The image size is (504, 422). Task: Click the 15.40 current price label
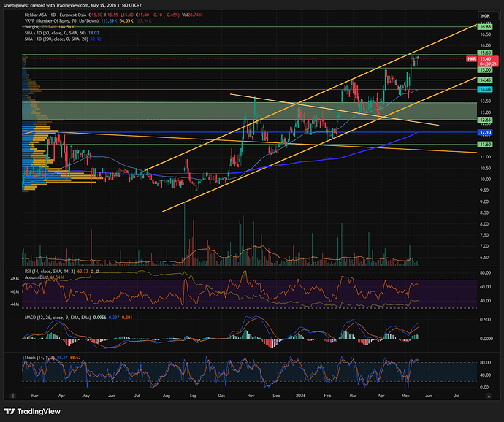(x=485, y=59)
